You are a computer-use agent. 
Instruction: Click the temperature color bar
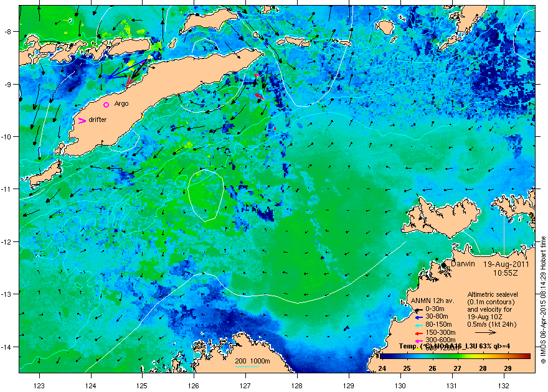tap(455, 357)
